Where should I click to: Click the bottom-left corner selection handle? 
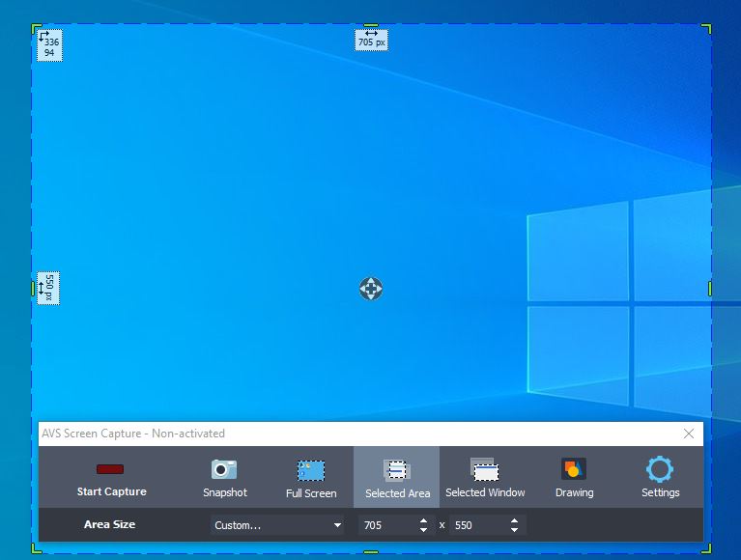(x=36, y=548)
